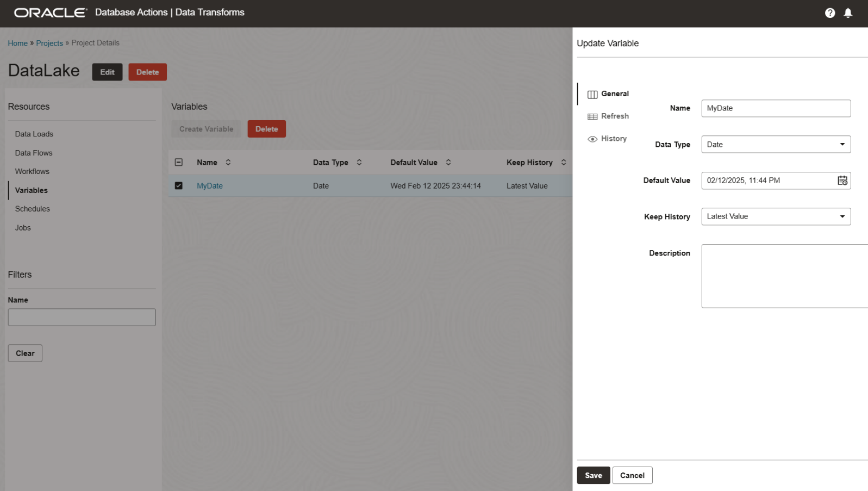This screenshot has height=491, width=868.
Task: Click the Oracle logo
Action: tap(51, 13)
